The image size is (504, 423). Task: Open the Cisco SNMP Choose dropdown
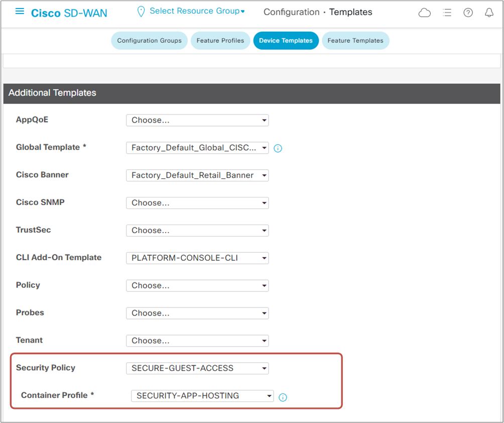(197, 203)
